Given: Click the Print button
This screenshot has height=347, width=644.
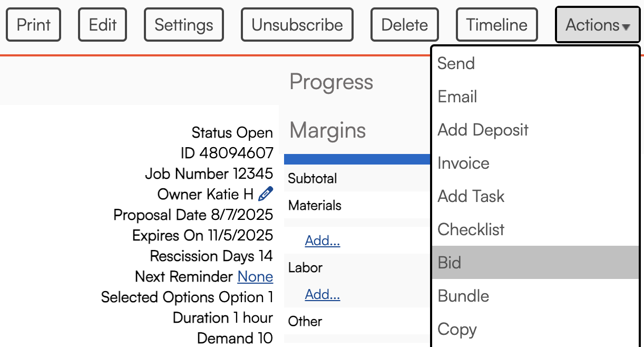Looking at the screenshot, I should [x=34, y=25].
